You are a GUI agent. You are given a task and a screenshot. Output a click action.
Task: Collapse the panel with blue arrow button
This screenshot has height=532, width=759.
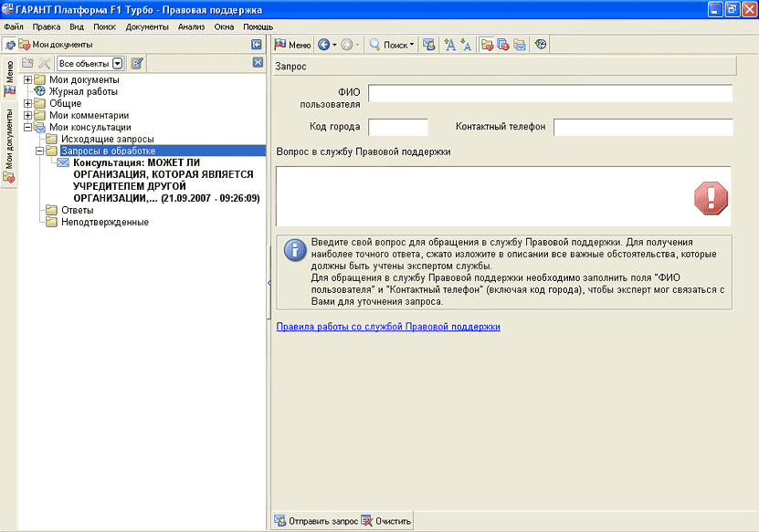coord(257,45)
